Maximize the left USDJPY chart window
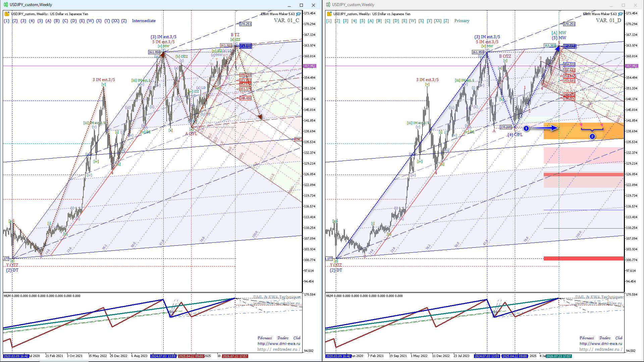 coord(301,5)
